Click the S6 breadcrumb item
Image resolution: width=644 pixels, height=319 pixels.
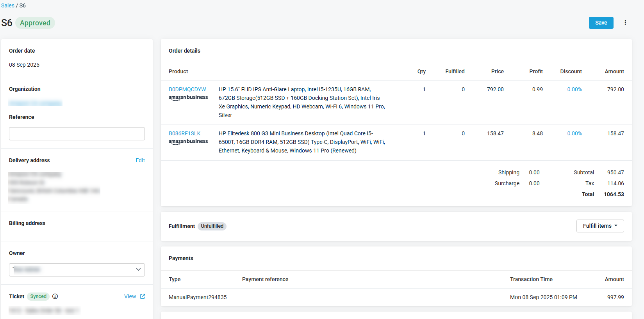[23, 5]
